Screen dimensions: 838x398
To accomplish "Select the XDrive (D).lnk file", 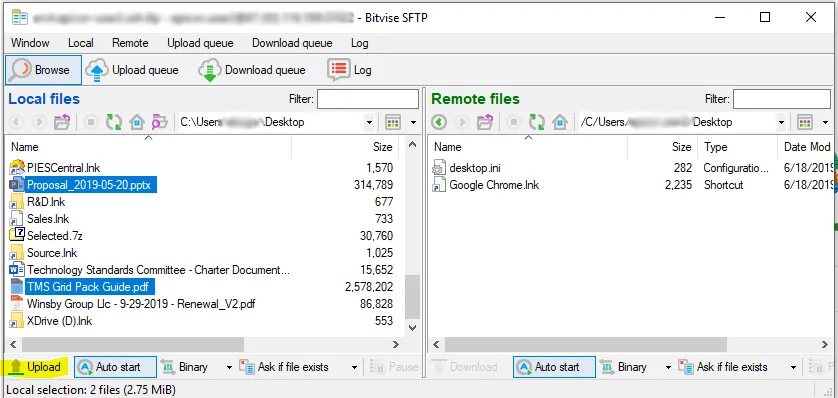I will [59, 321].
